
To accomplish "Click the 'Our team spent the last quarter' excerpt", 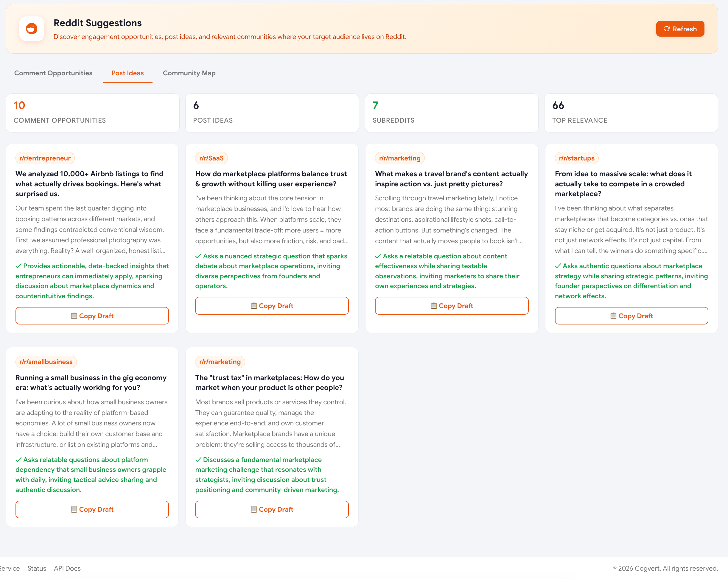I will 91,230.
